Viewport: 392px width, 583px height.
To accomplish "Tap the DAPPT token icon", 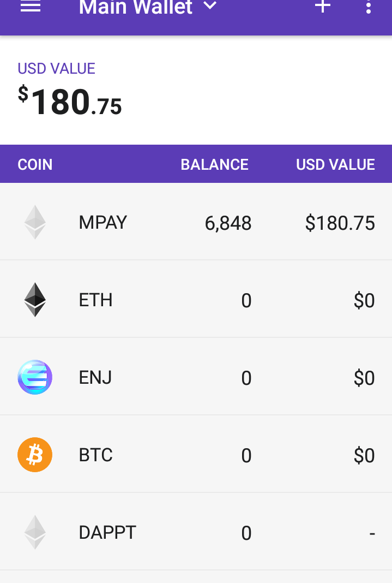I will [x=35, y=532].
